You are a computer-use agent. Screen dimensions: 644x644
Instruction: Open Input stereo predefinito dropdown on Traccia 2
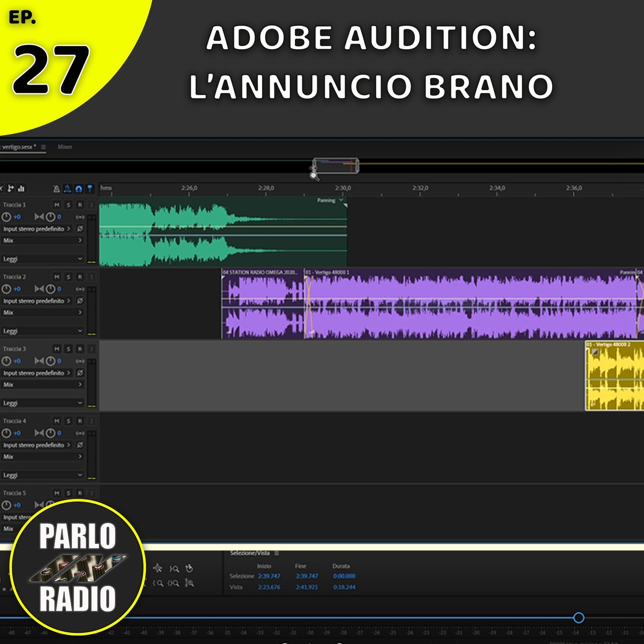coord(37,301)
